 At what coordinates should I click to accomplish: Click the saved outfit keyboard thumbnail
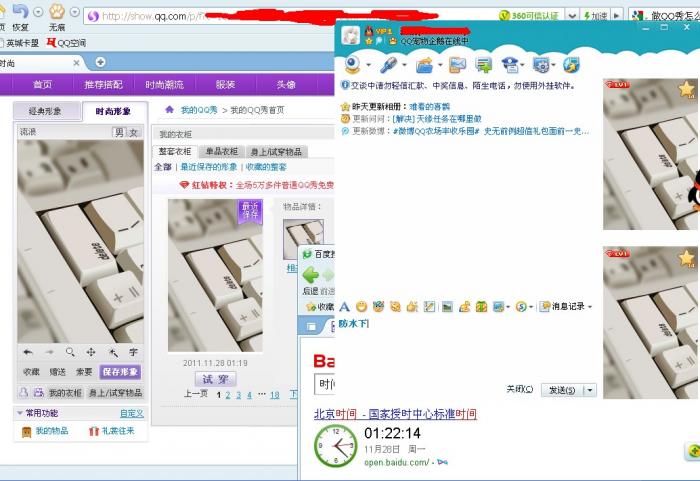(215, 276)
